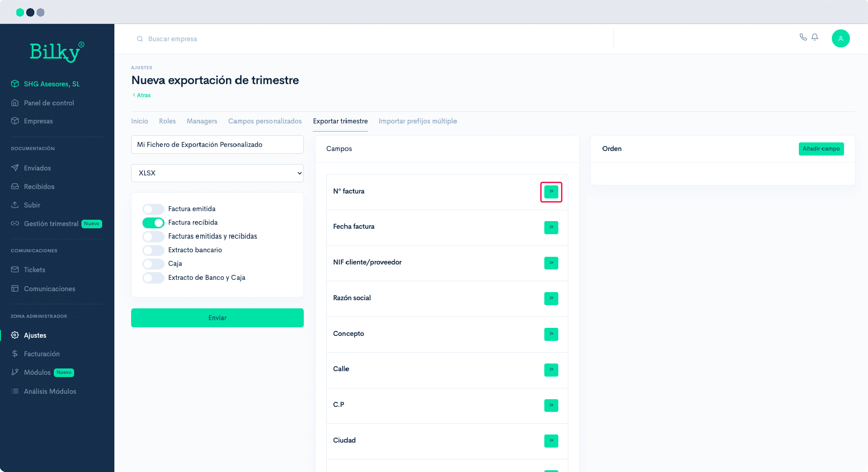The height and width of the screenshot is (472, 868).
Task: Enable Factura emitida toggle
Action: (153, 209)
